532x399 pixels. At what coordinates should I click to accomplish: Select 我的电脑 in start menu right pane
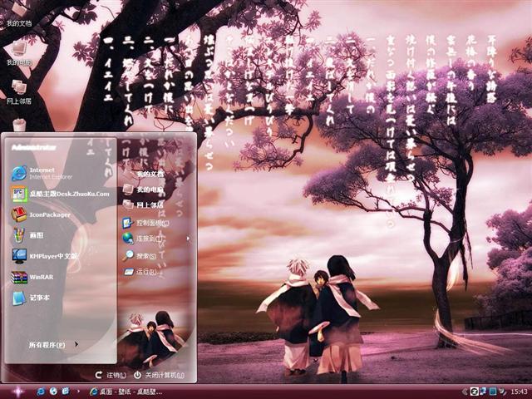point(144,190)
